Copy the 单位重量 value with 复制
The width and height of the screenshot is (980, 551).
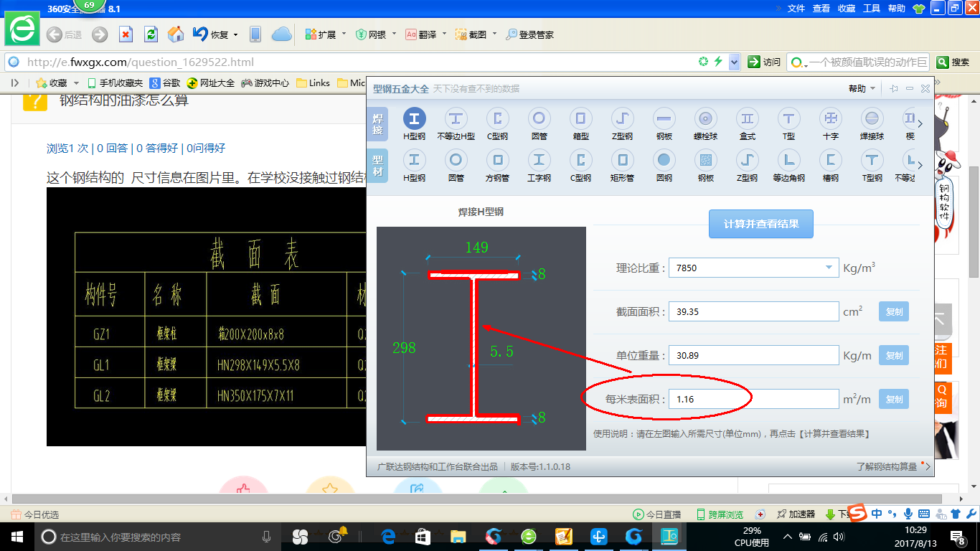894,356
